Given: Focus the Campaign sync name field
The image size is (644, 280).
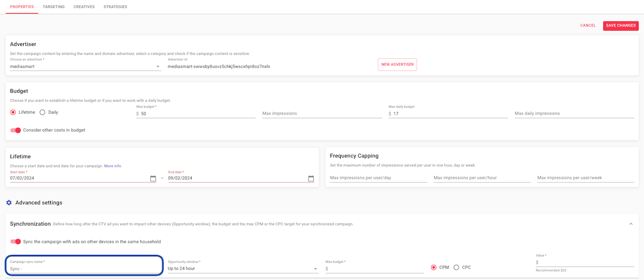Looking at the screenshot, I should [84, 269].
